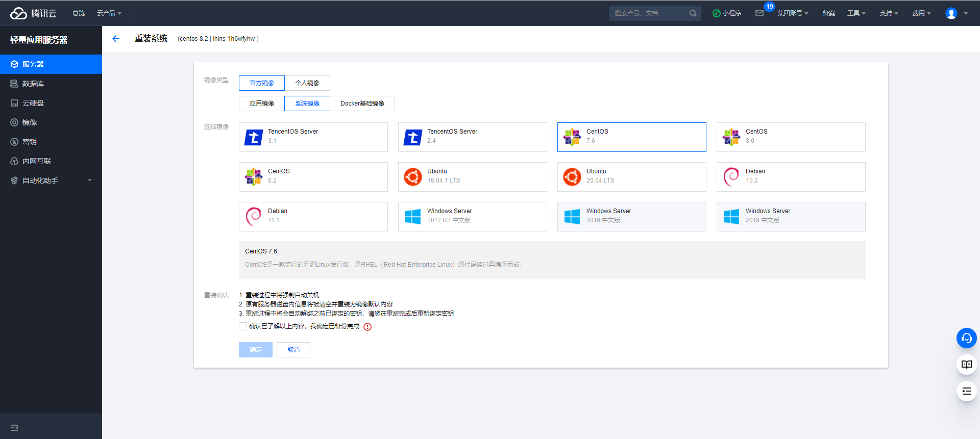Screen dimensions: 980x439
Task: Click the server icon in sidebar
Action: [14, 64]
